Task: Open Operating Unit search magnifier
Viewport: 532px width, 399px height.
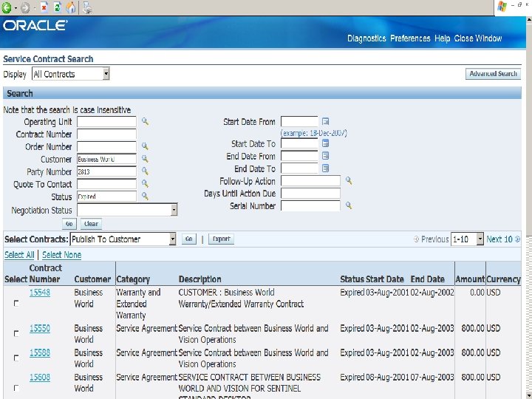Action: coord(146,121)
